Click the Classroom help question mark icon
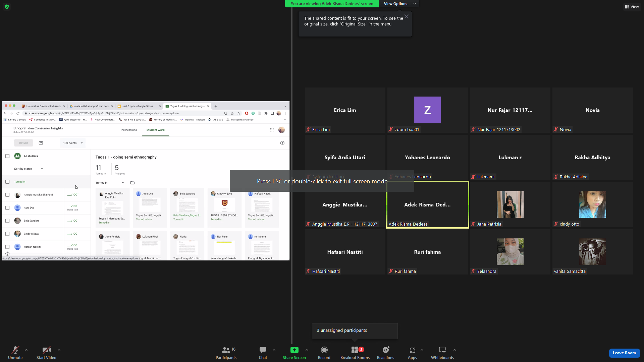 click(7, 254)
